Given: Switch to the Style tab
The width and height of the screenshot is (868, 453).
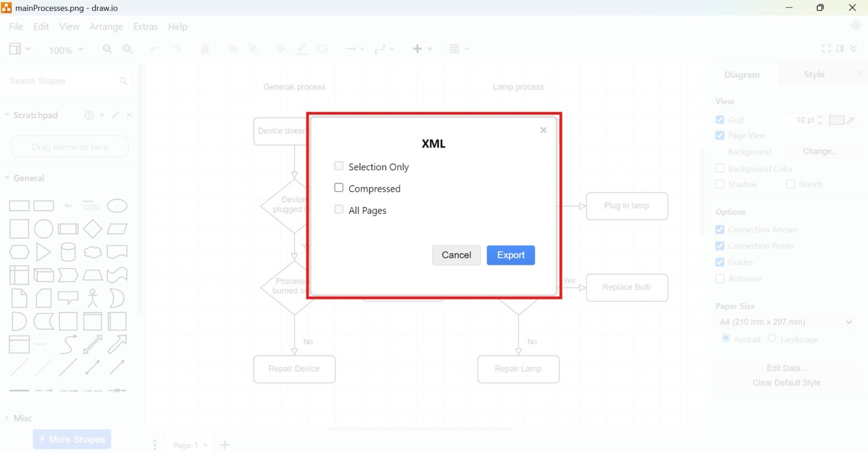Looking at the screenshot, I should 813,74.
